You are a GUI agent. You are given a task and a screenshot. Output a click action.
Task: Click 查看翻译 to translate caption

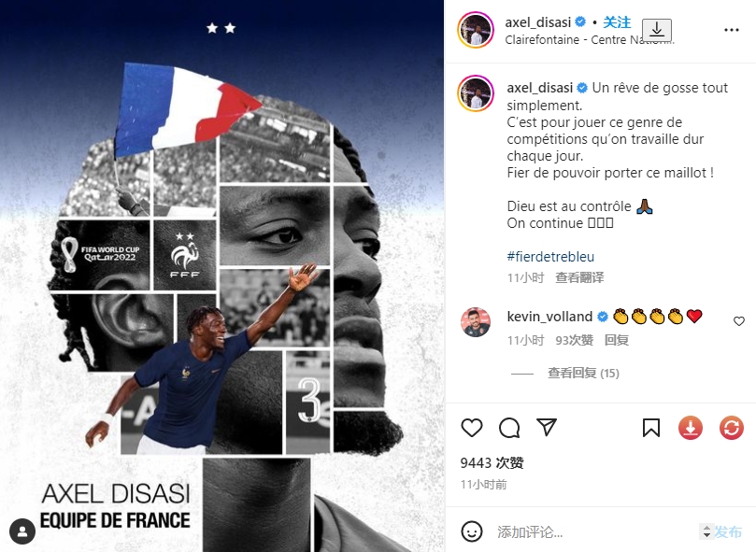point(579,277)
